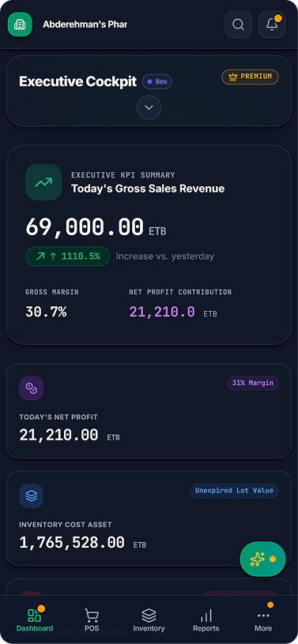
Task: Click the 1,765,528.00 inventory cost value
Action: pyautogui.click(x=72, y=543)
